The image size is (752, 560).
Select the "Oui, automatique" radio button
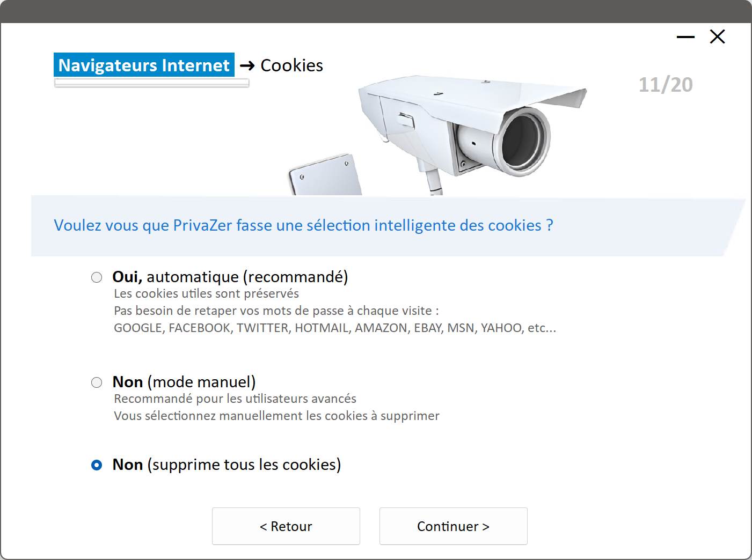(x=97, y=277)
